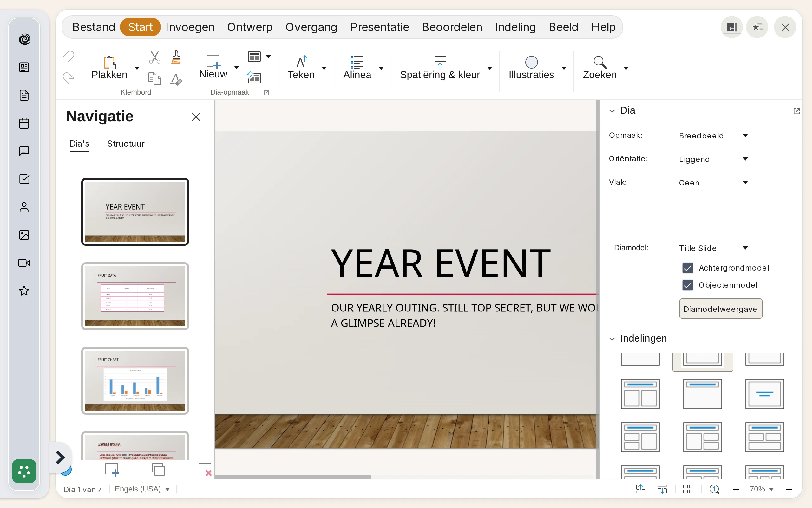The height and width of the screenshot is (508, 812).
Task: Cut selection with scissors icon
Action: click(x=155, y=57)
